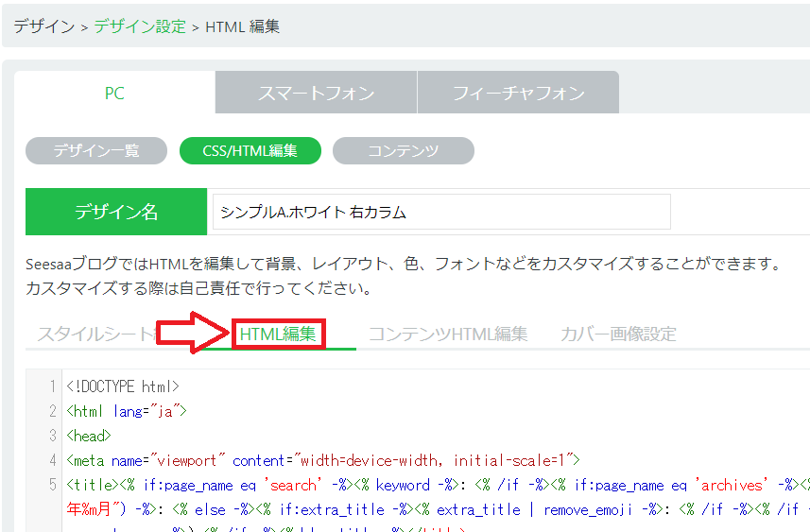Click the HTML 編集 breadcrumb text
The width and height of the screenshot is (810, 532).
(x=242, y=26)
